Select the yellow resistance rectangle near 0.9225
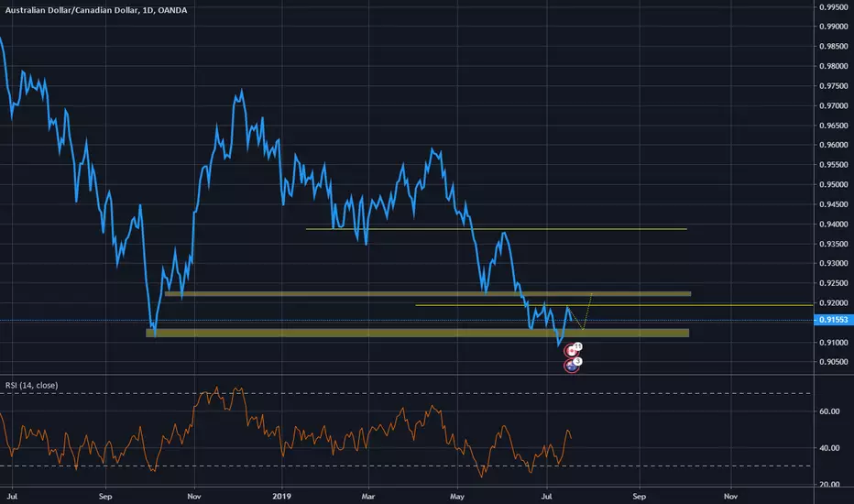This screenshot has height=504, width=854. pos(428,293)
